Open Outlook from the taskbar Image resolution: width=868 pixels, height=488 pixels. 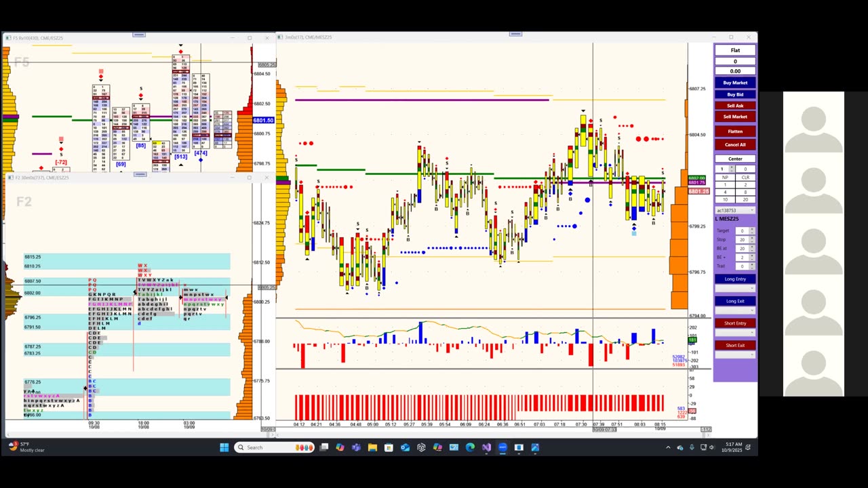(405, 447)
